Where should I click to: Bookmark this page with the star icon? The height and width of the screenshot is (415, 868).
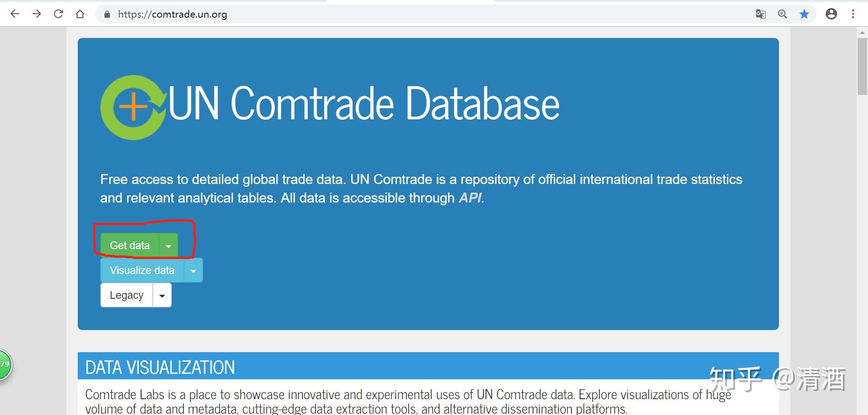pos(804,14)
